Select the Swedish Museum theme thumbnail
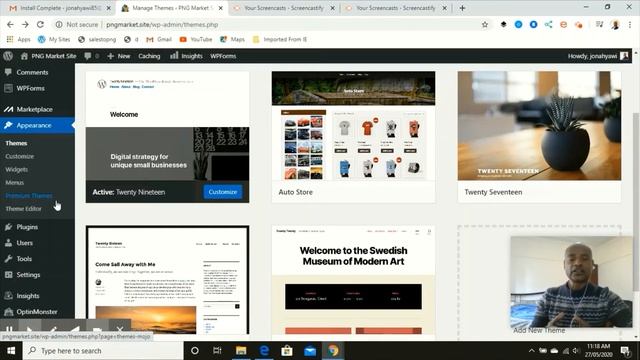Image resolution: width=640 pixels, height=360 pixels. [353, 280]
